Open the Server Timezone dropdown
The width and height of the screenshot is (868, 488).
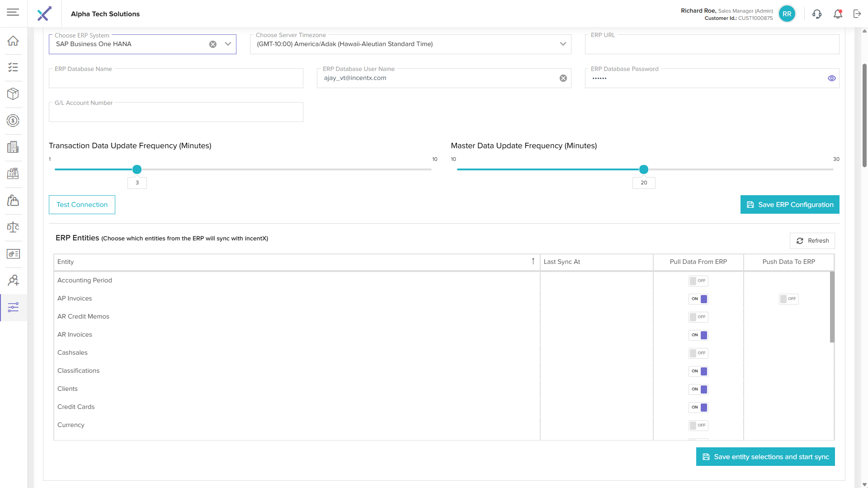pyautogui.click(x=563, y=44)
